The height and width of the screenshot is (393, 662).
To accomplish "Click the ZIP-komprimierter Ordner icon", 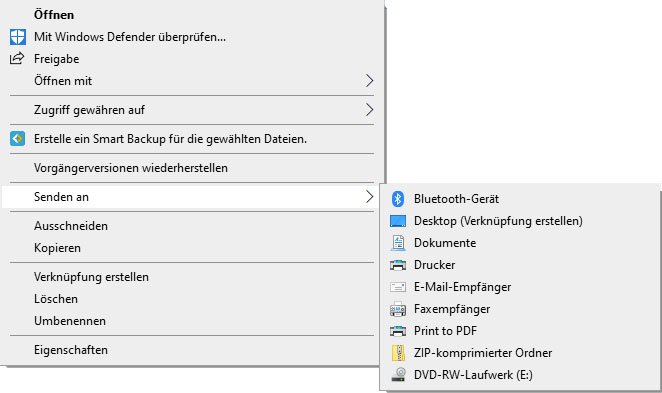I will (398, 353).
